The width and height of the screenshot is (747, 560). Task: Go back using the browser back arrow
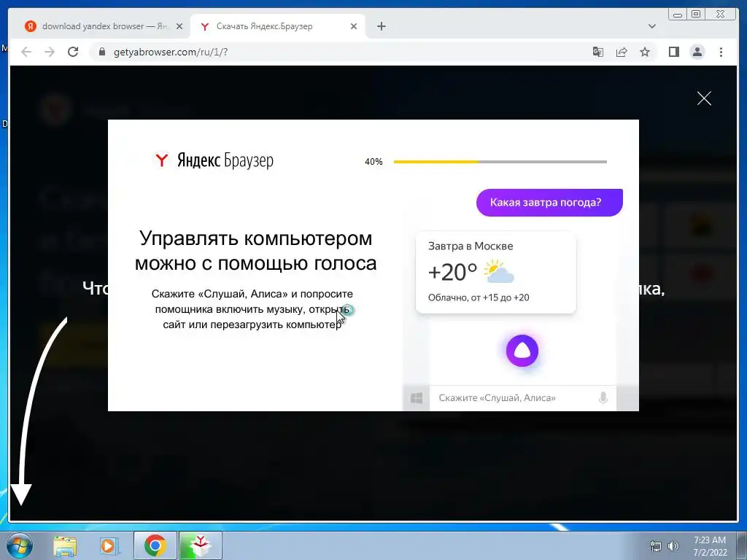pyautogui.click(x=26, y=52)
